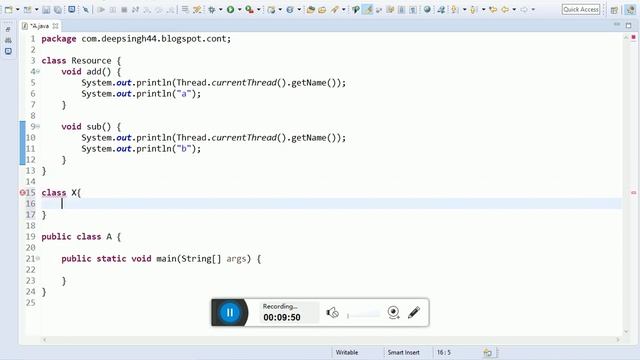The width and height of the screenshot is (640, 360).
Task: Click the Terminate square icon
Action: point(124,9)
